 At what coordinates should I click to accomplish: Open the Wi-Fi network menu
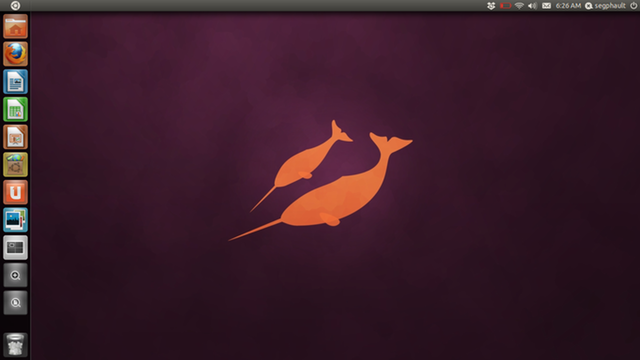[x=519, y=6]
